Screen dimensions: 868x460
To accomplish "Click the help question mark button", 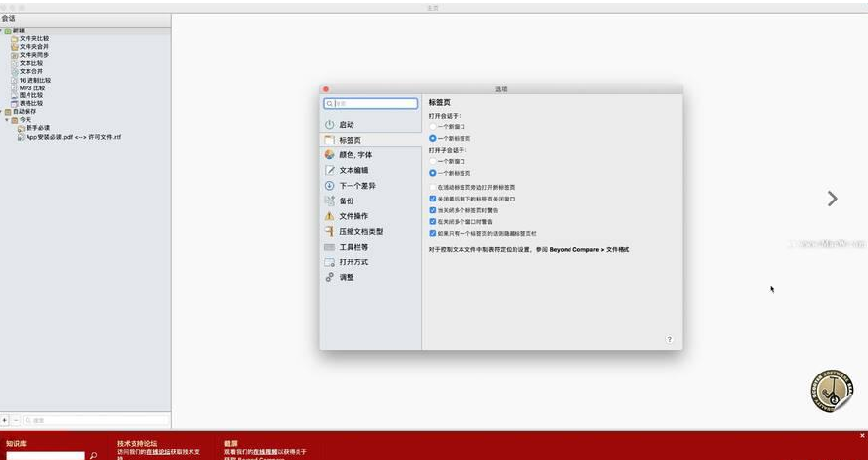I will tap(670, 339).
